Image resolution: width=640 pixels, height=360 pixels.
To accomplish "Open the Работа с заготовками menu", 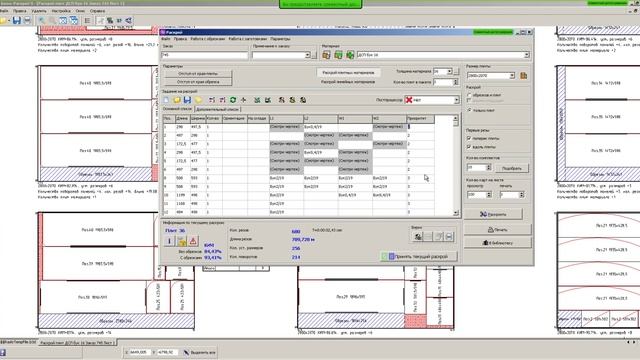I will (247, 39).
